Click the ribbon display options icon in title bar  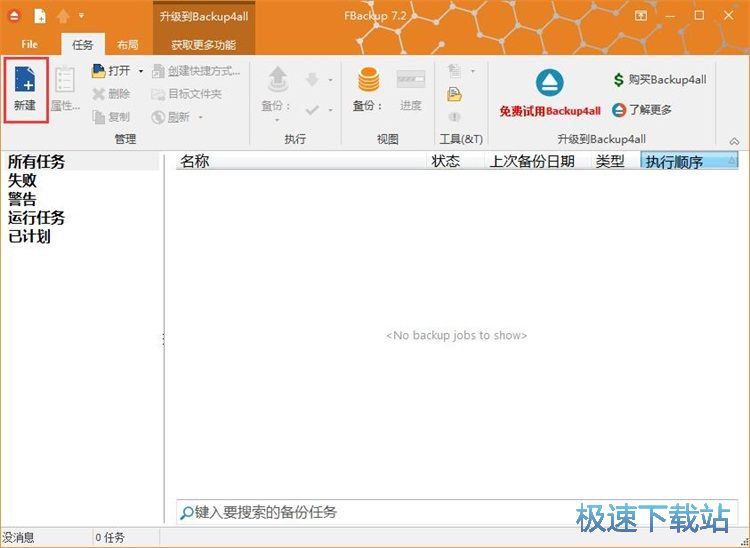[640, 16]
